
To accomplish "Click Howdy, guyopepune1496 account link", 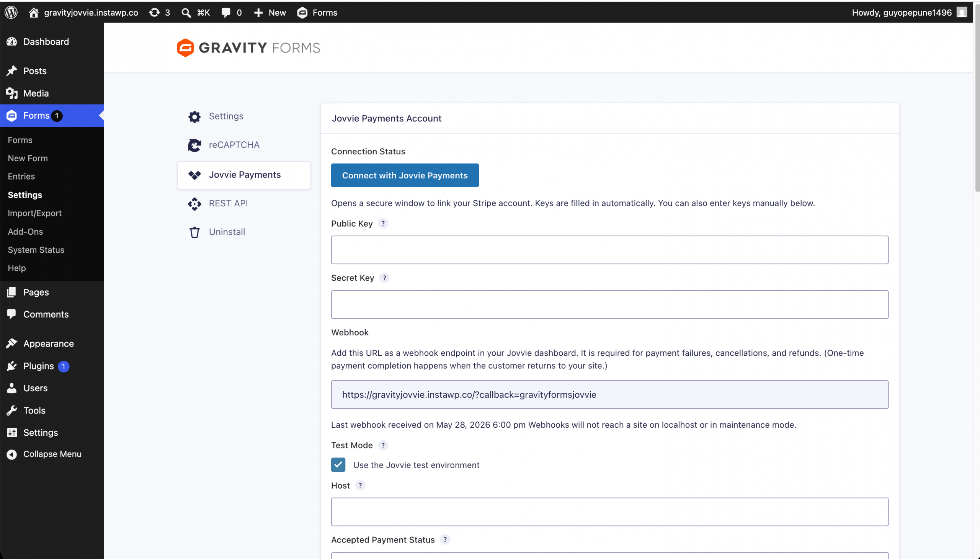I will pos(901,13).
